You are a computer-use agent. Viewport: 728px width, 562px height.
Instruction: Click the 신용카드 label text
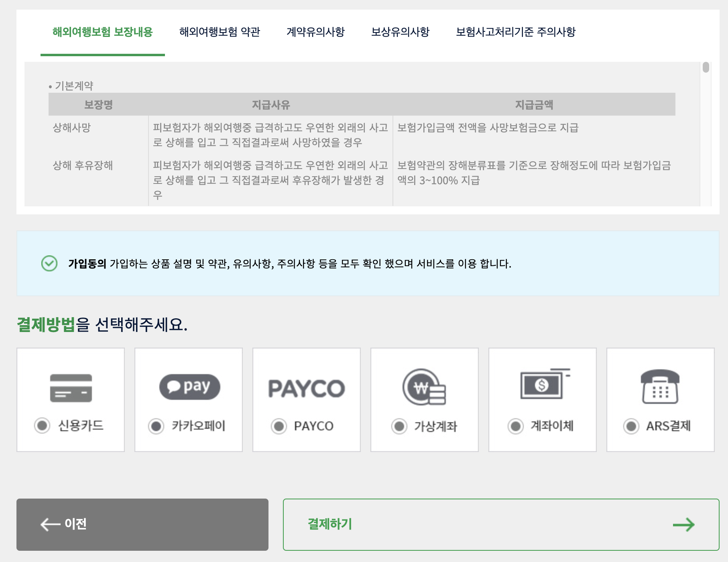click(81, 426)
